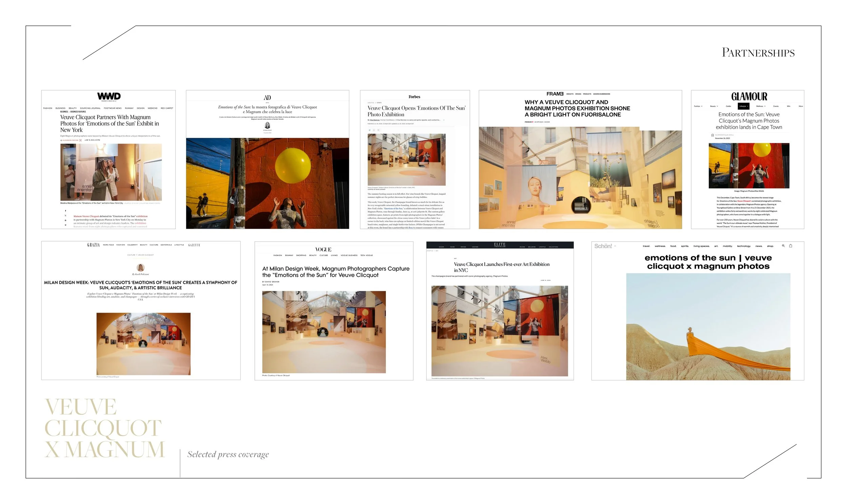Click the author avatar in the AD article
Image resolution: width=847 pixels, height=504 pixels.
coord(267,125)
